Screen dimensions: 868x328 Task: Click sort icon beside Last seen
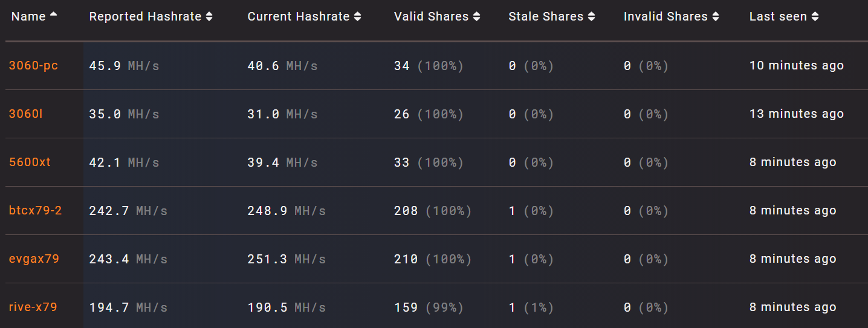(815, 17)
